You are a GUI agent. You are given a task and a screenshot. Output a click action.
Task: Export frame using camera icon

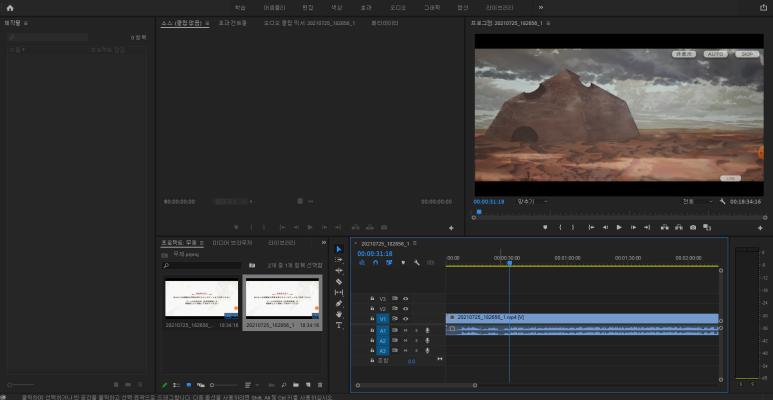[693, 227]
